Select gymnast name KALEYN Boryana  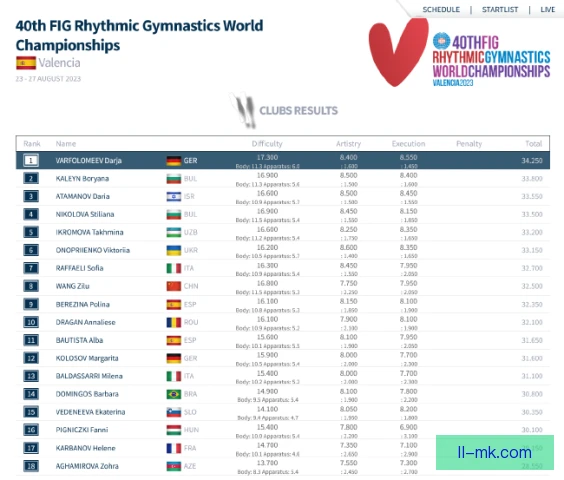[82, 178]
